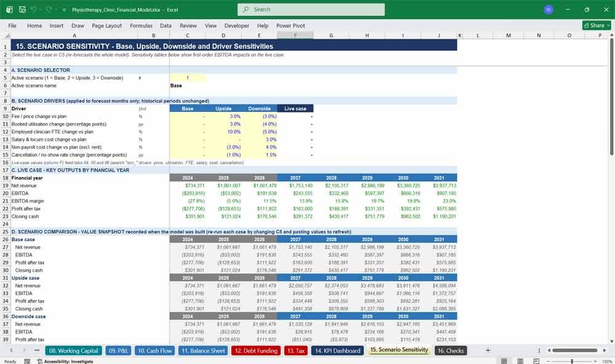Click Upside FTE change cell 10.0%
615x364 pixels.
click(224, 132)
